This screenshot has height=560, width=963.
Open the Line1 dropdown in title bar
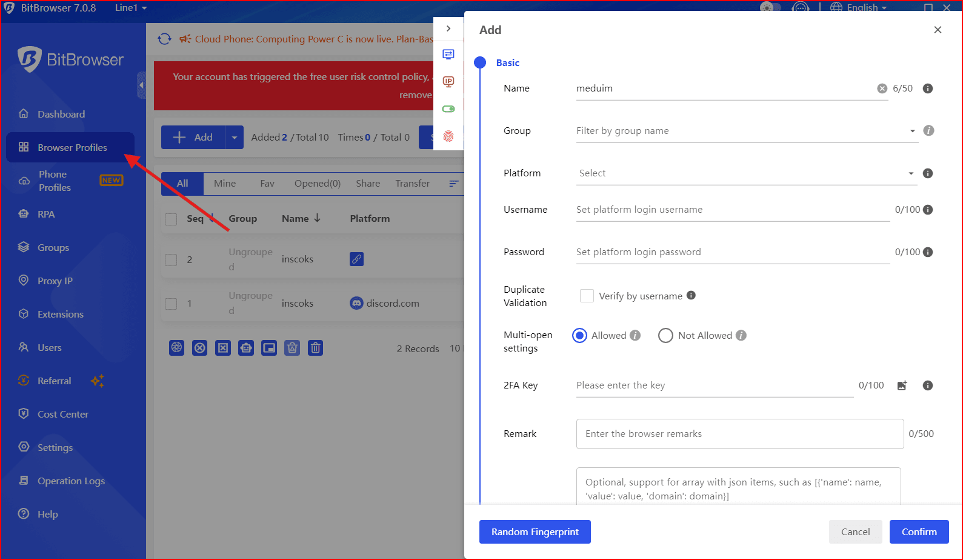pyautogui.click(x=131, y=8)
